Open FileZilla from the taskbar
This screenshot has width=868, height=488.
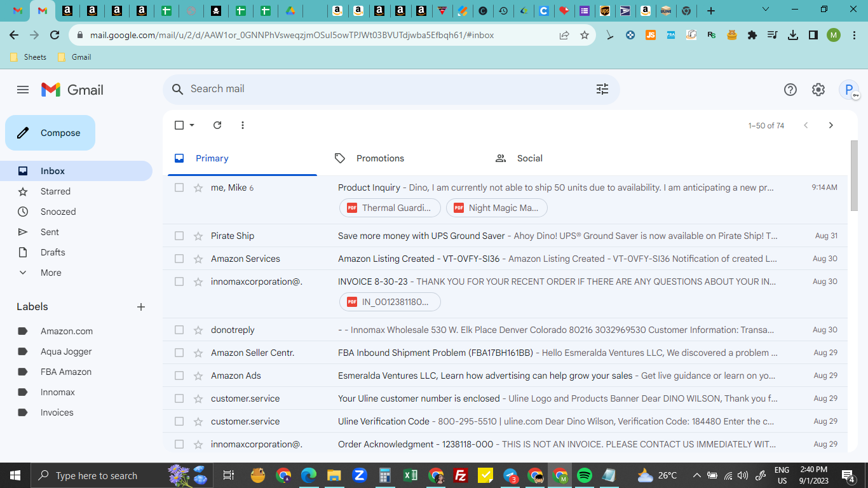(x=461, y=475)
